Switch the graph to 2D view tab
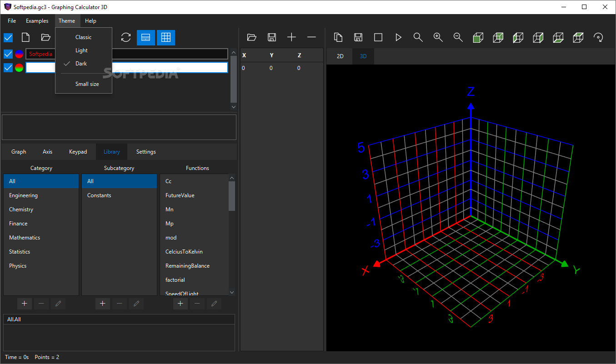The image size is (616, 364). pyautogui.click(x=340, y=56)
